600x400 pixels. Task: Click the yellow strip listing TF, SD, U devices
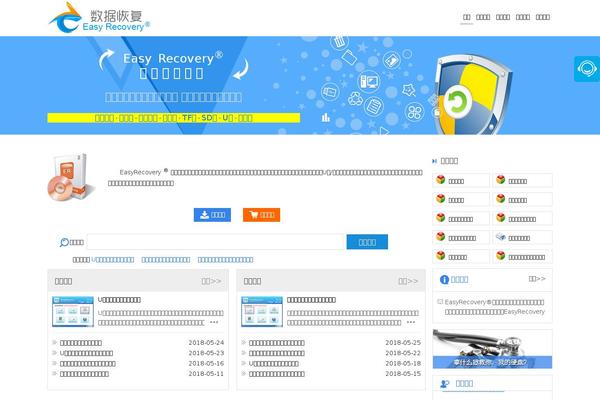pos(174,118)
